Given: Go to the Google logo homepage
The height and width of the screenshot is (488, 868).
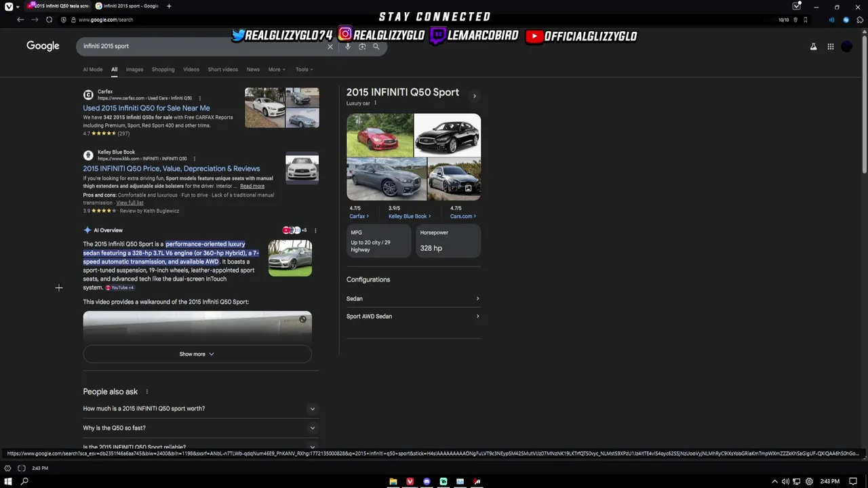Looking at the screenshot, I should tap(43, 45).
